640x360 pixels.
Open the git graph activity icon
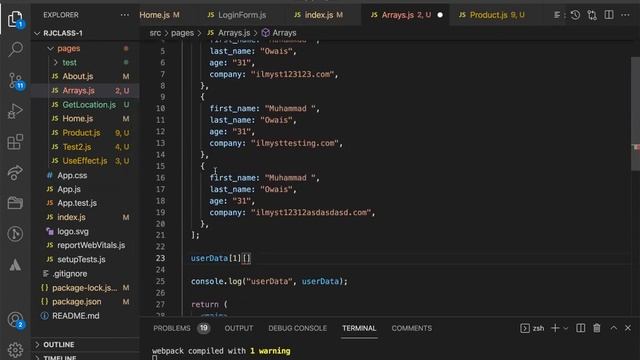tap(15, 234)
